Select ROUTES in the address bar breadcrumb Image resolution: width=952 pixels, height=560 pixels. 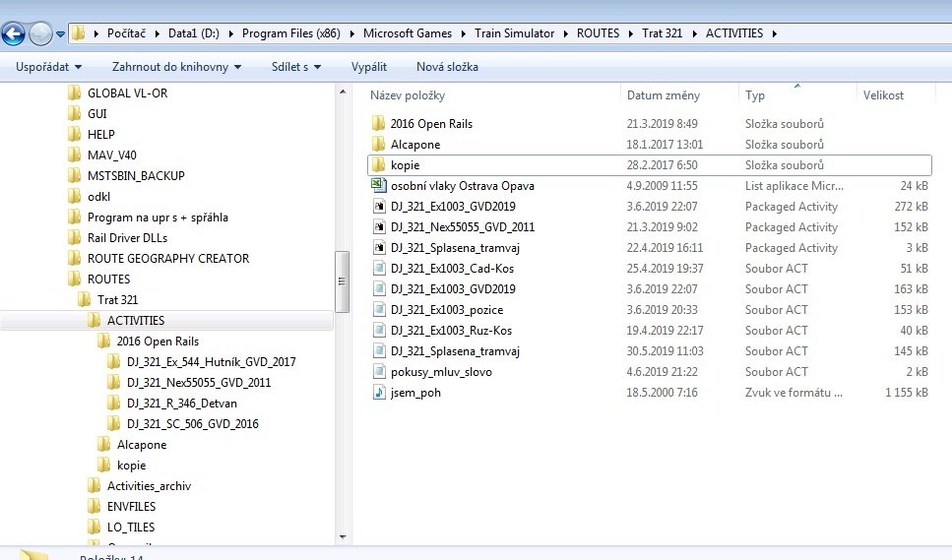pyautogui.click(x=598, y=33)
